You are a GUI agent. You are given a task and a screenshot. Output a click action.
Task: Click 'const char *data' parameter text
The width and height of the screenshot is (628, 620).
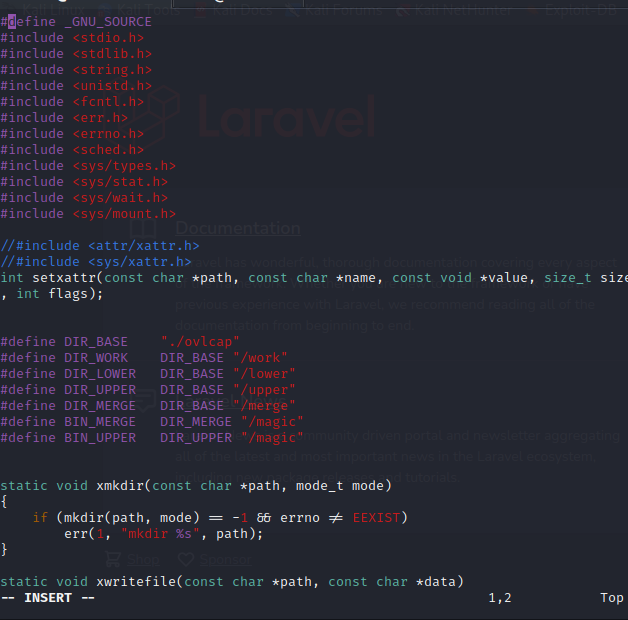[x=392, y=582]
